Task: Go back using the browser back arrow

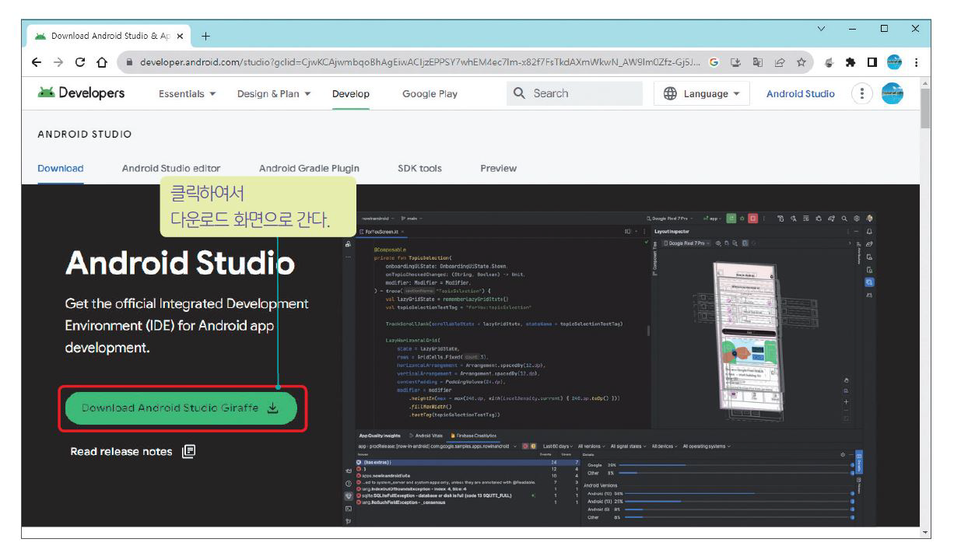Action: click(37, 63)
